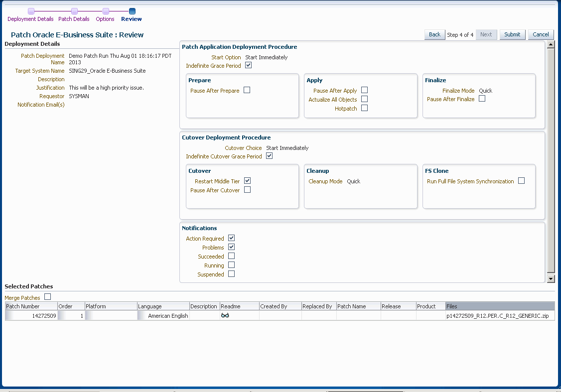561x392 pixels.
Task: Click the Release column header
Action: (x=398, y=306)
